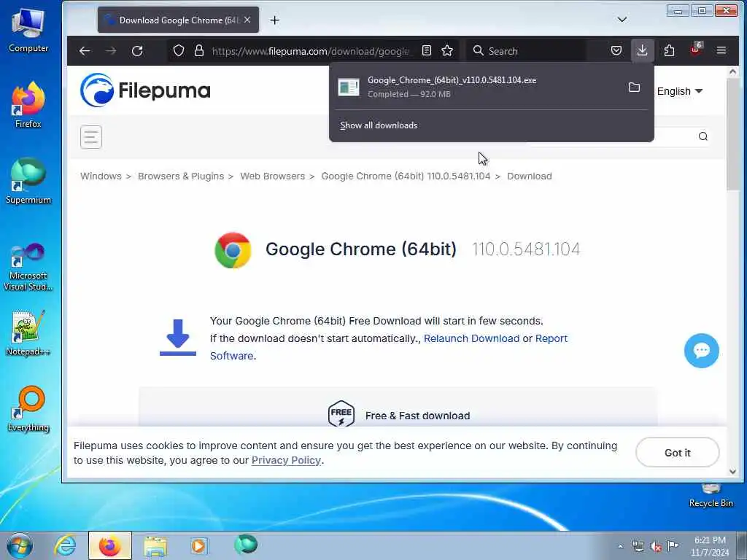Screen dimensions: 747x560
Task: Reload the Filepuma page
Action: click(x=137, y=51)
